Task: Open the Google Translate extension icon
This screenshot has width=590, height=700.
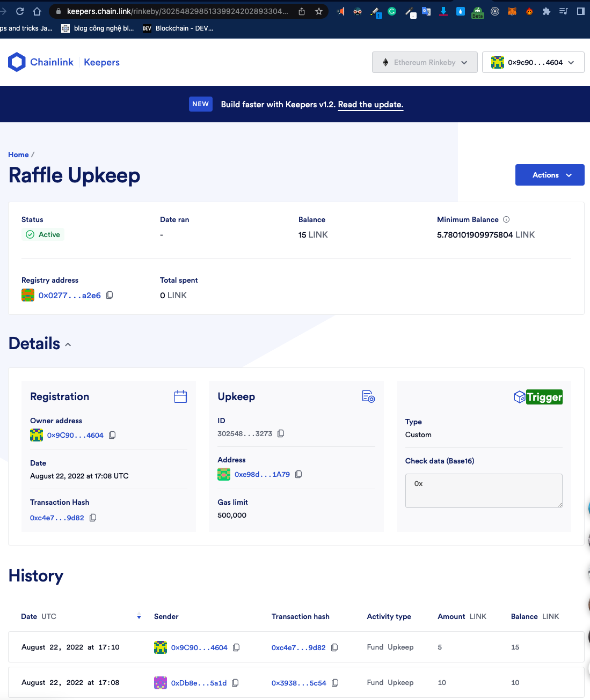Action: point(426,11)
